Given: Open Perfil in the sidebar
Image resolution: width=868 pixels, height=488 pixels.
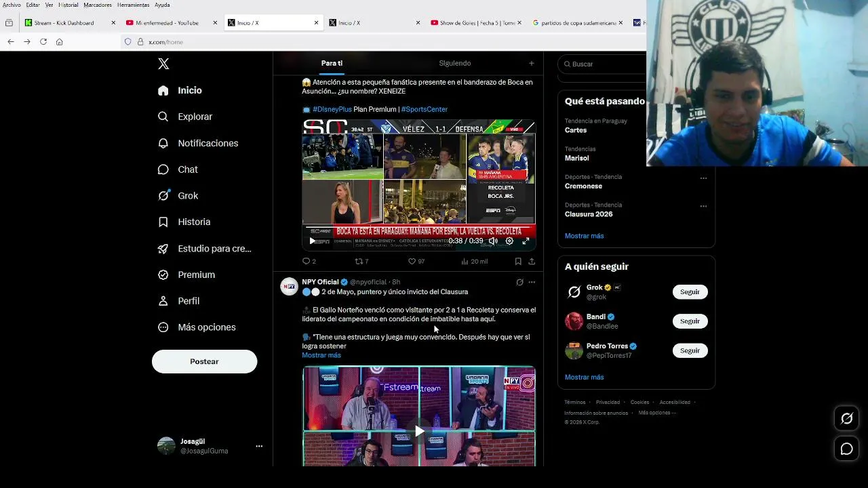Looking at the screenshot, I should click(x=178, y=301).
